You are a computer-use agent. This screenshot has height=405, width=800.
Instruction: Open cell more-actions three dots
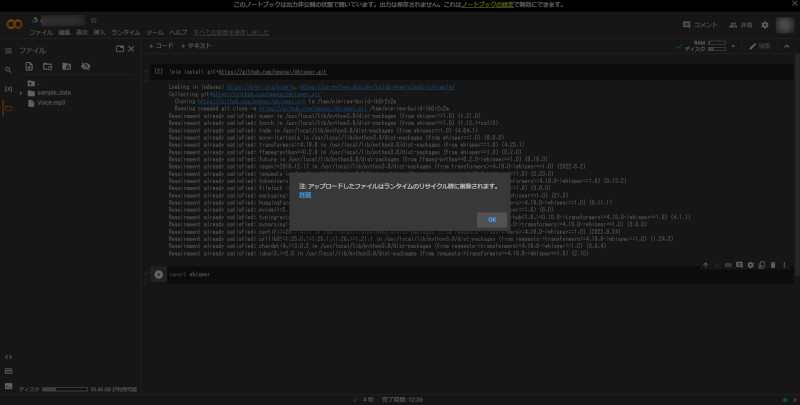[x=784, y=265]
